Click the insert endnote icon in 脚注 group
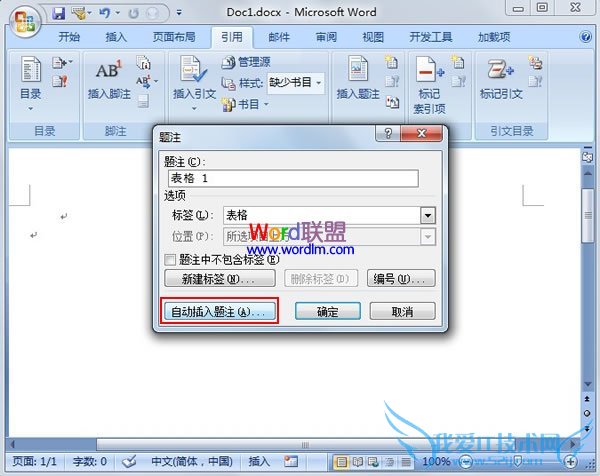The width and height of the screenshot is (600, 476). click(143, 62)
